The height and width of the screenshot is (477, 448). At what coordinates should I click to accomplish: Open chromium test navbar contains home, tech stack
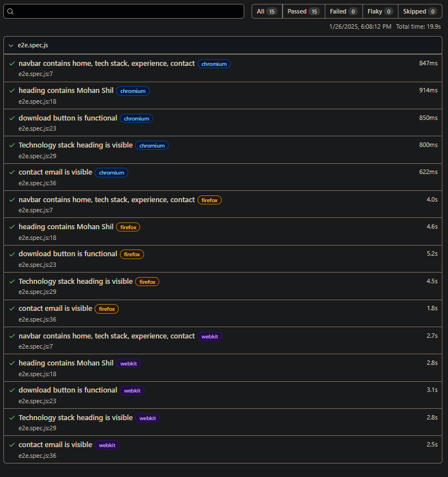point(107,64)
